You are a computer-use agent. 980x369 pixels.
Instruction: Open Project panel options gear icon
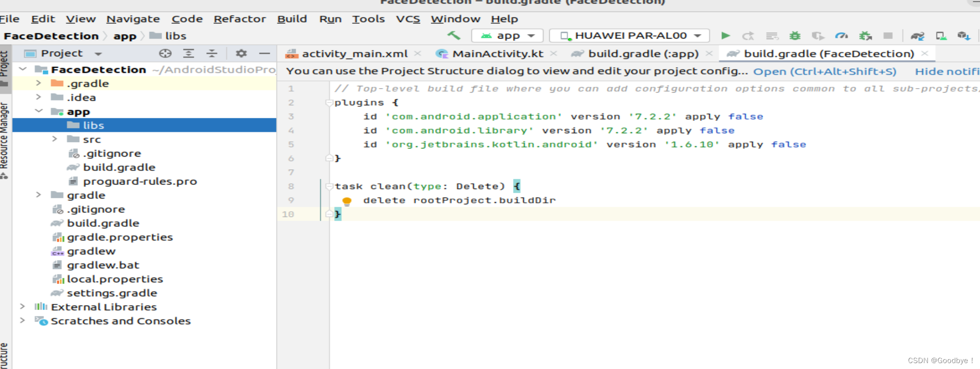[241, 53]
